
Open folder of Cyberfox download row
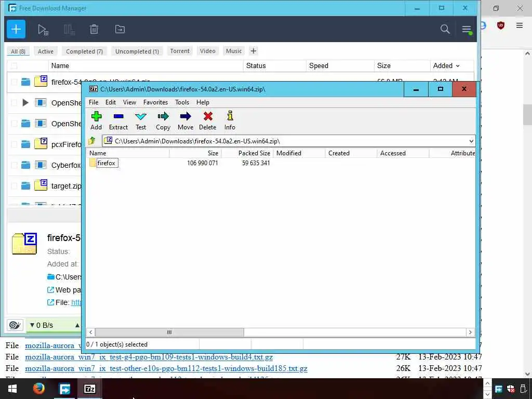tap(26, 165)
